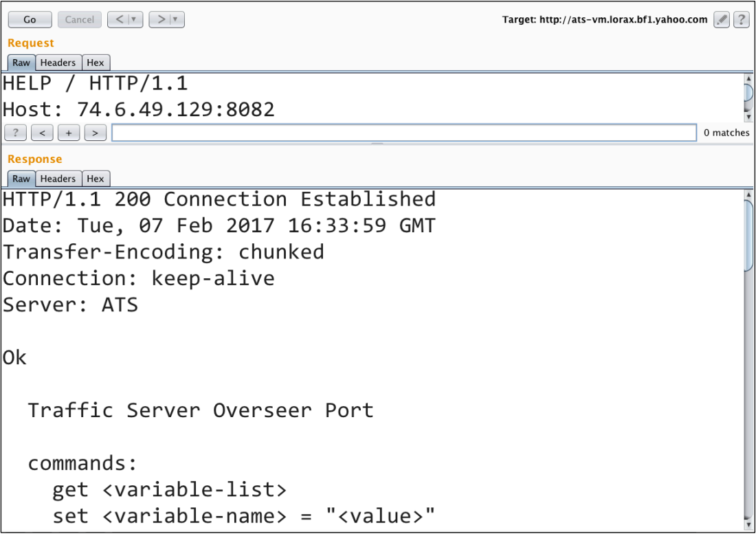Select the Request Raw tab
This screenshot has width=756, height=534.
pos(21,63)
